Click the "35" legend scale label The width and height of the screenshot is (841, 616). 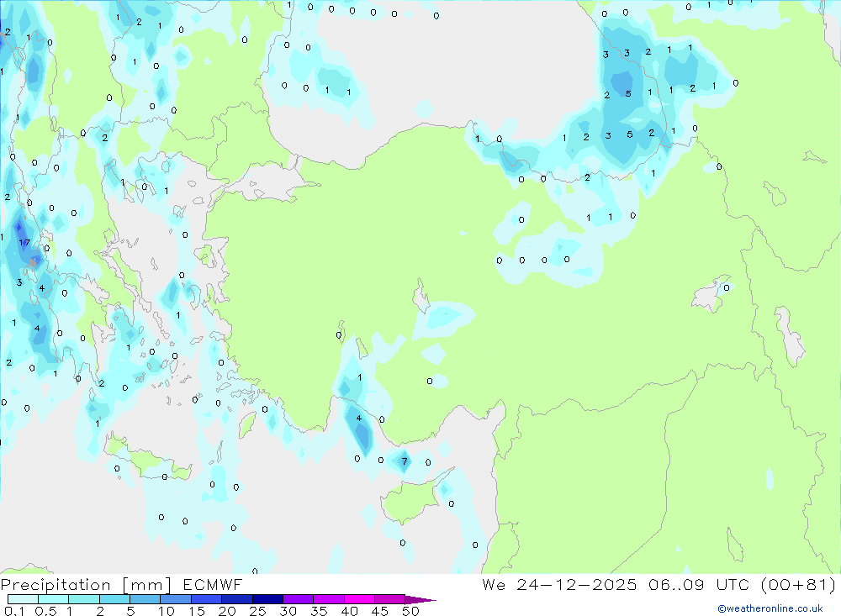click(x=319, y=611)
